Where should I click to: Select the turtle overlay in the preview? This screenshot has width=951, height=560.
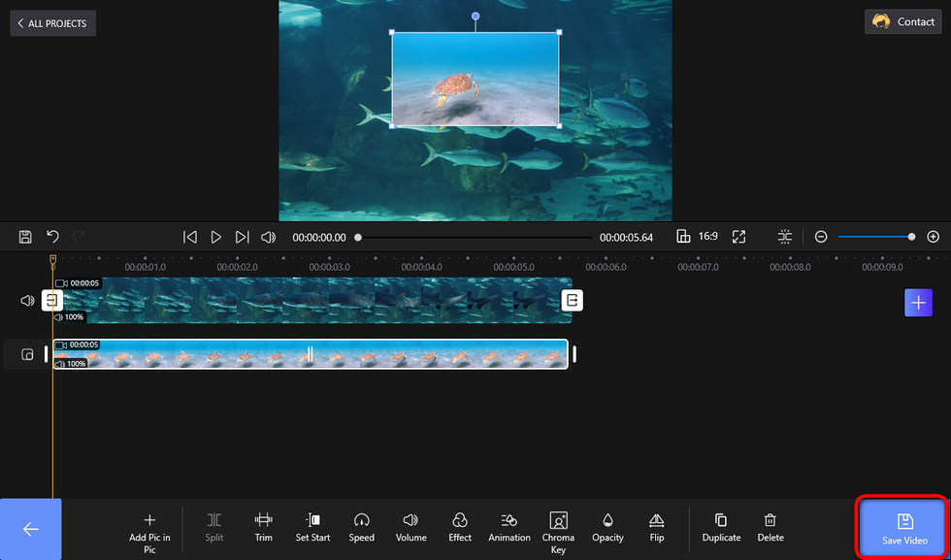pos(475,79)
